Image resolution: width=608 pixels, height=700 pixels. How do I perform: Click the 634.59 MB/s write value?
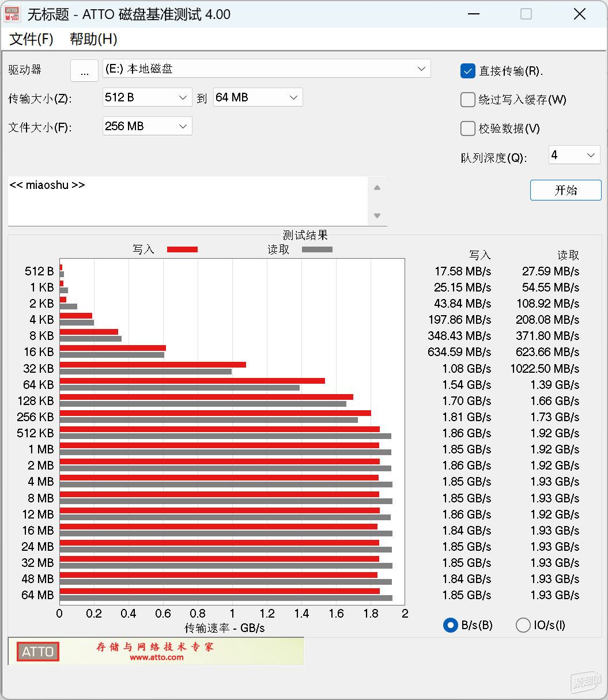460,351
